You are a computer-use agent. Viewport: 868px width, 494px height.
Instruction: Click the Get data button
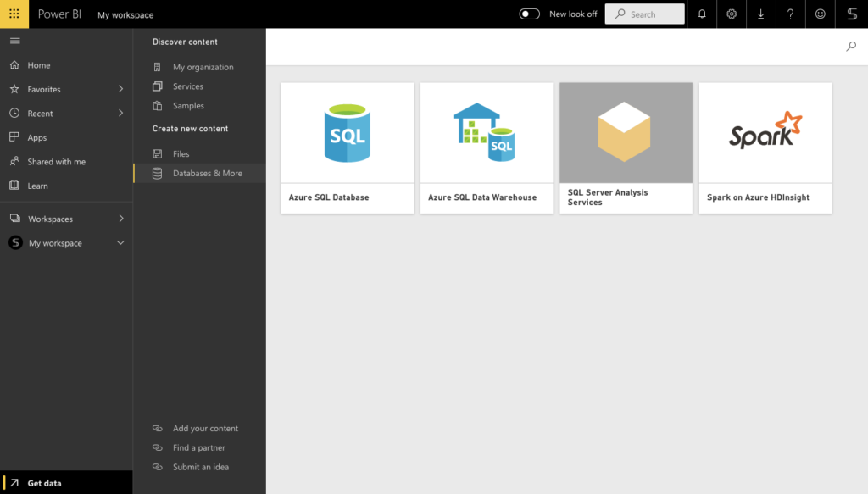coord(66,483)
